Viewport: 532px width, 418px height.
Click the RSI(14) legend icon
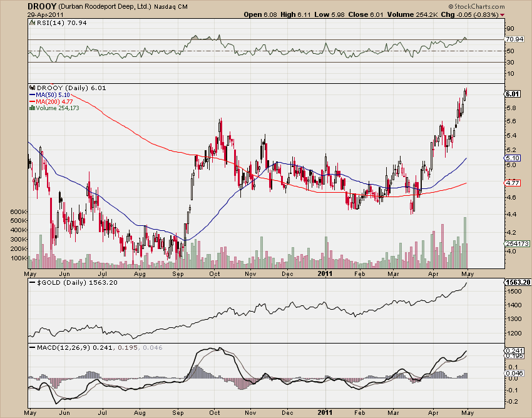32,23
